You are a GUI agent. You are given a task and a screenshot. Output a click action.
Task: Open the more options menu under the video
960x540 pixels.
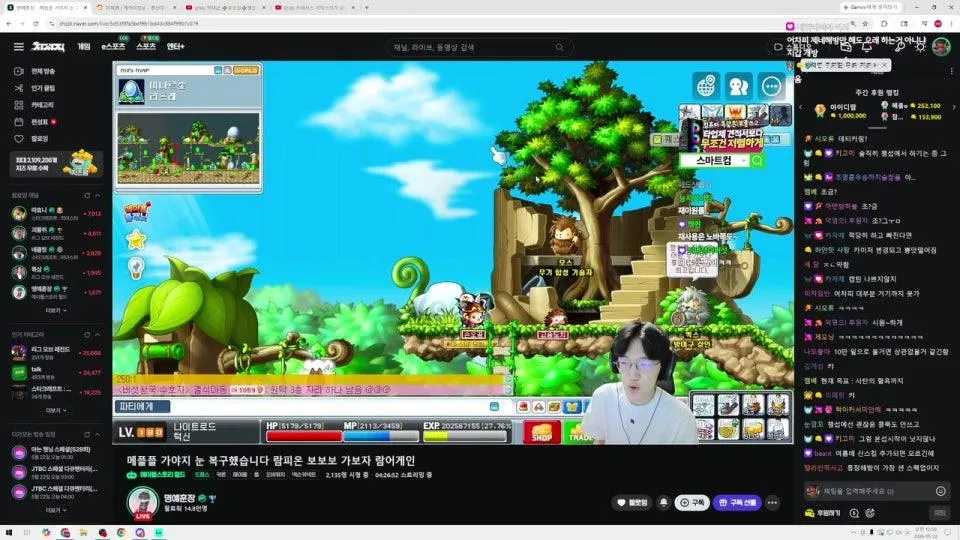click(773, 503)
